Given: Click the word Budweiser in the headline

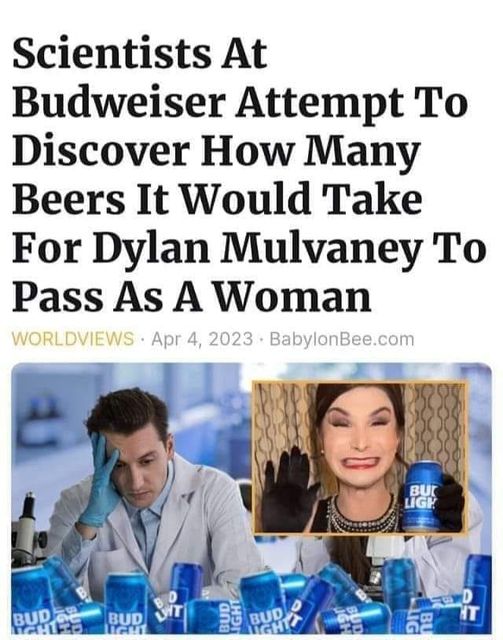Looking at the screenshot, I should coord(119,102).
